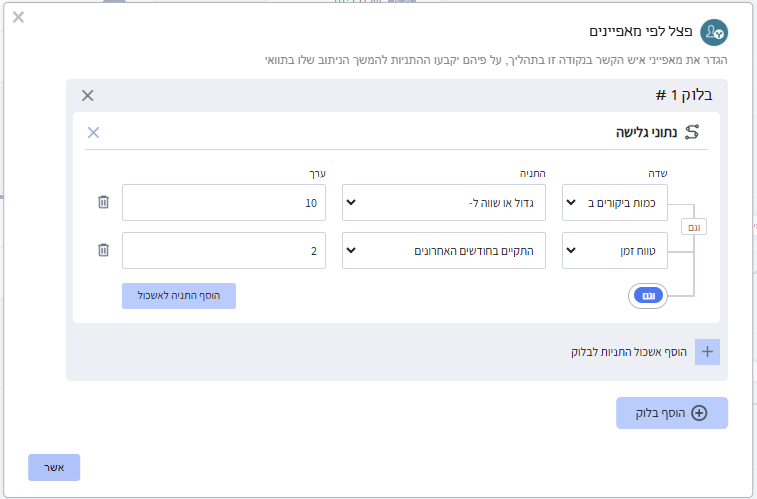Click the value field containing 10
The height and width of the screenshot is (499, 757).
[x=224, y=202]
